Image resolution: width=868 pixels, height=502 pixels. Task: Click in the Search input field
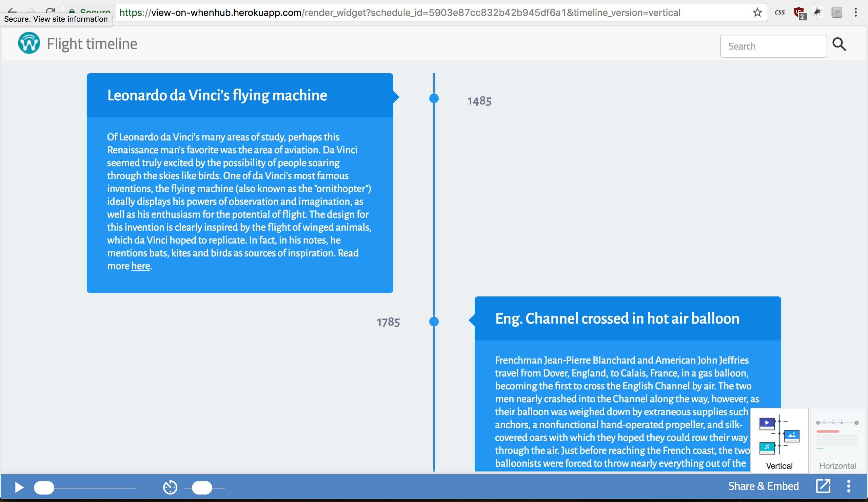coord(773,46)
